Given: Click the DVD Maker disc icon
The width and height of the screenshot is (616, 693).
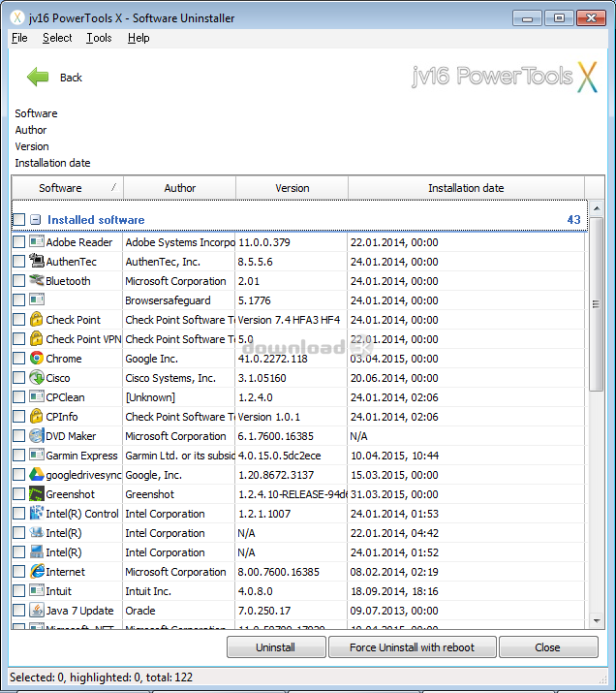Looking at the screenshot, I should (x=36, y=435).
